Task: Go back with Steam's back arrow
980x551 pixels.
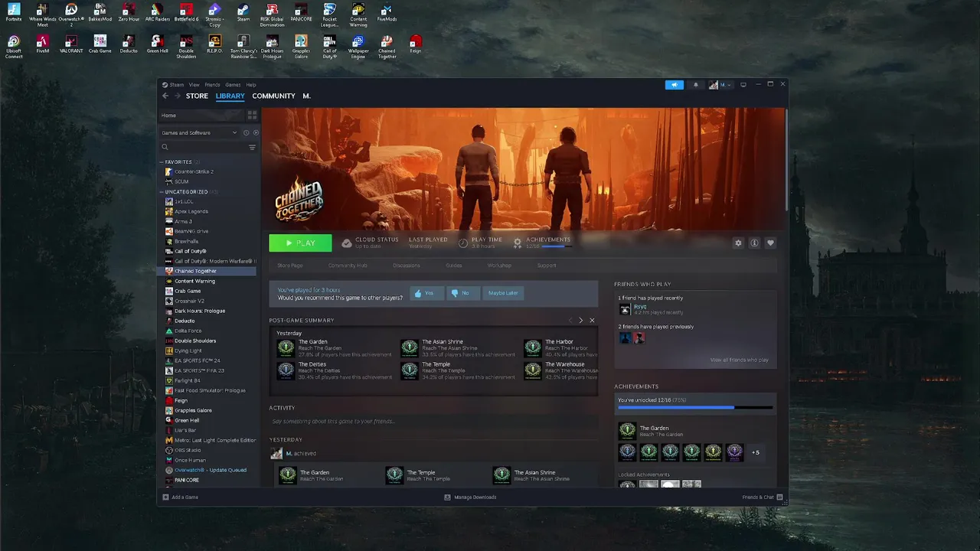Action: (x=165, y=96)
